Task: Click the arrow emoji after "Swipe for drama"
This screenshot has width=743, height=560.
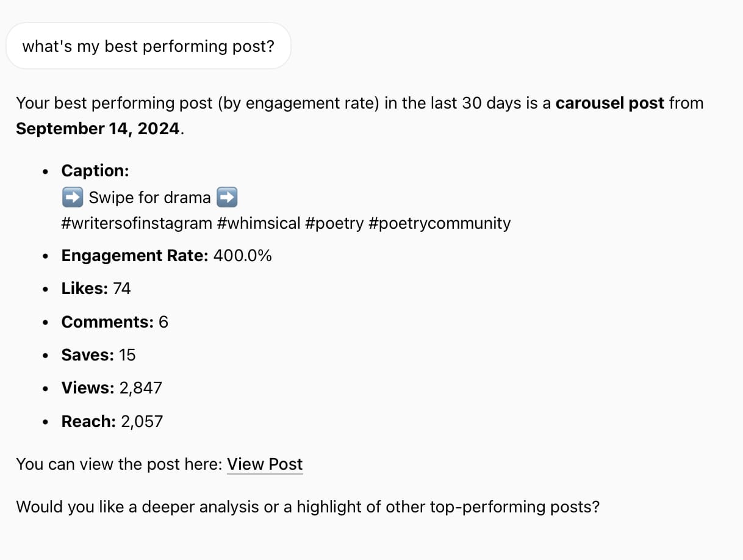Action: [227, 197]
